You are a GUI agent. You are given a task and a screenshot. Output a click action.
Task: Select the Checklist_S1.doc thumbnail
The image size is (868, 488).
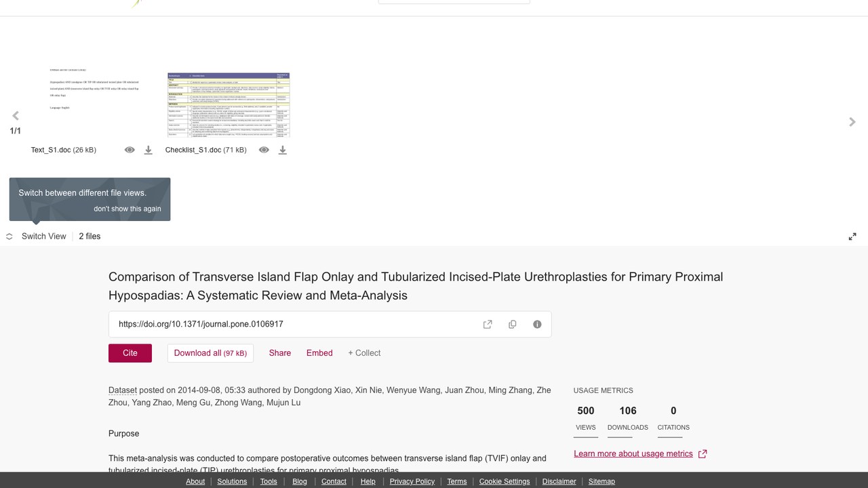click(x=229, y=105)
